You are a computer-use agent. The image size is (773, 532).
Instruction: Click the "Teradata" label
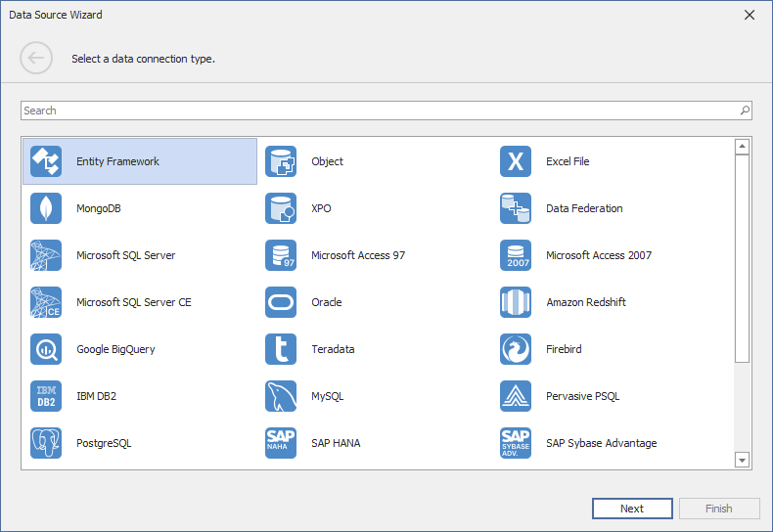coord(333,349)
